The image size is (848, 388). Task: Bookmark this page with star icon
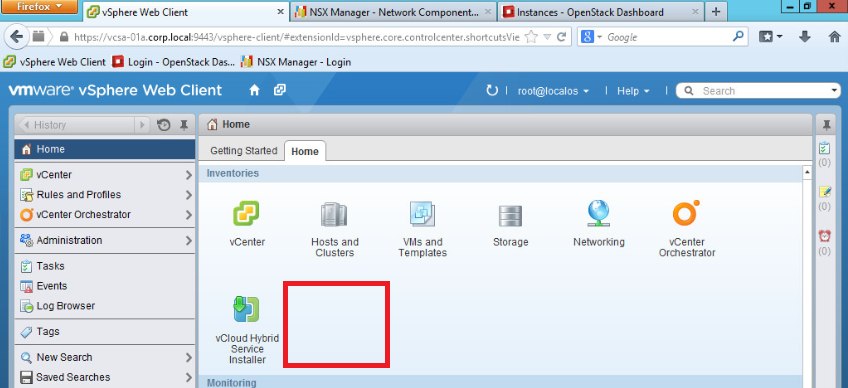pos(532,37)
